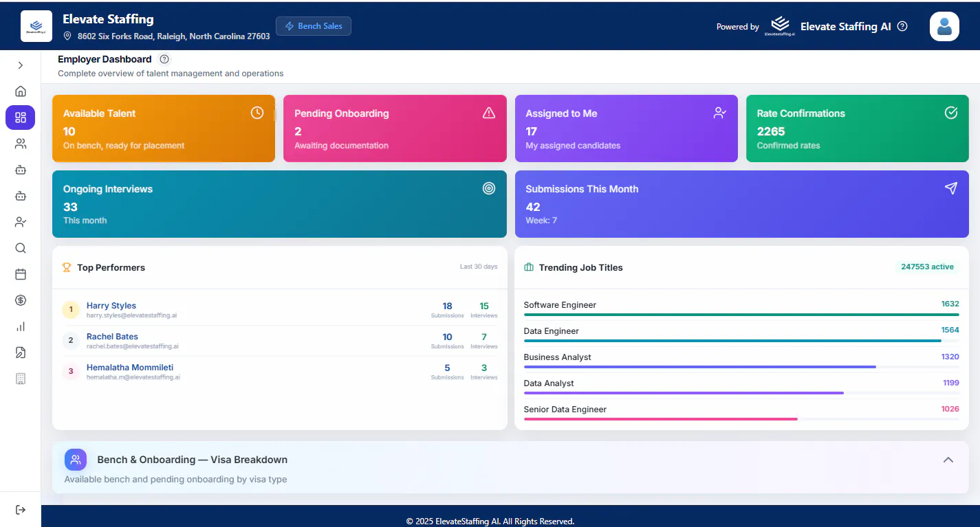The height and width of the screenshot is (527, 980).
Task: Click the 247553 active badge
Action: (927, 267)
